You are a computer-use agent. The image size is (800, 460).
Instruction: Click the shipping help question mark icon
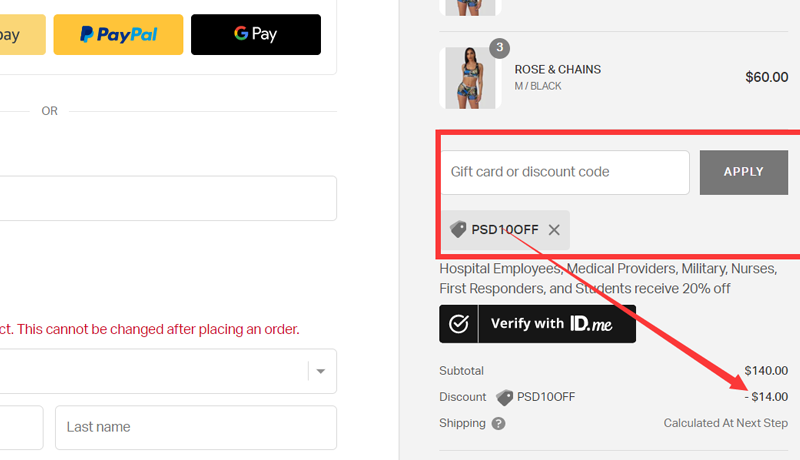(x=498, y=423)
